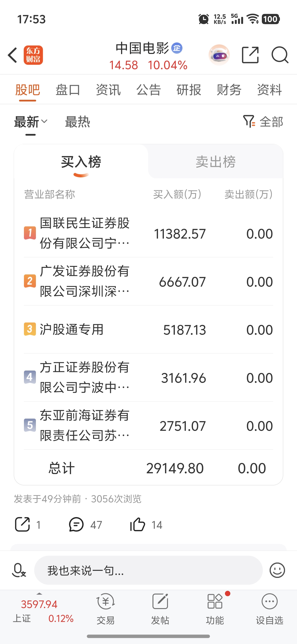Tap the comment bubble icon
297x644 pixels.
[x=76, y=524]
